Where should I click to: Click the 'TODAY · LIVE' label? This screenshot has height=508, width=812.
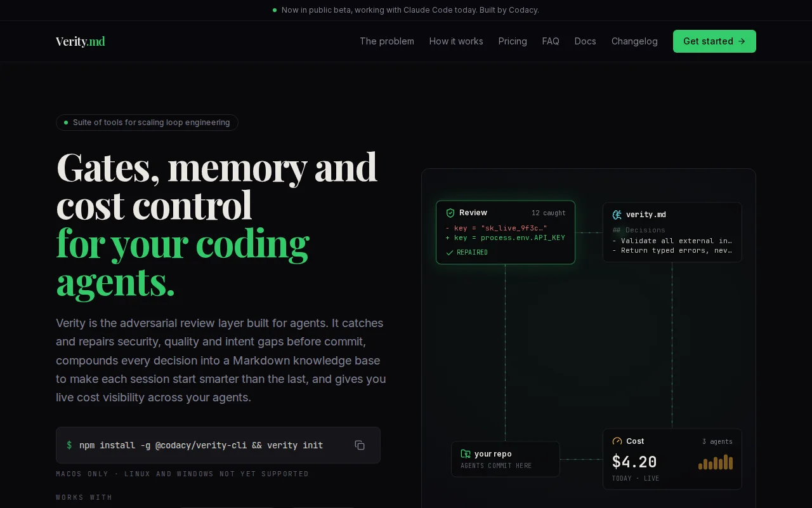pyautogui.click(x=636, y=479)
